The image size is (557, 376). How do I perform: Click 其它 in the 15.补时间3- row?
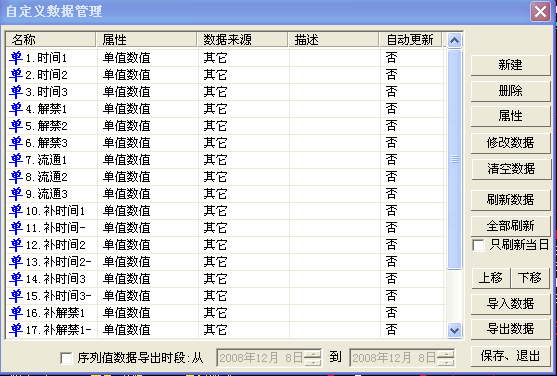pos(215,296)
